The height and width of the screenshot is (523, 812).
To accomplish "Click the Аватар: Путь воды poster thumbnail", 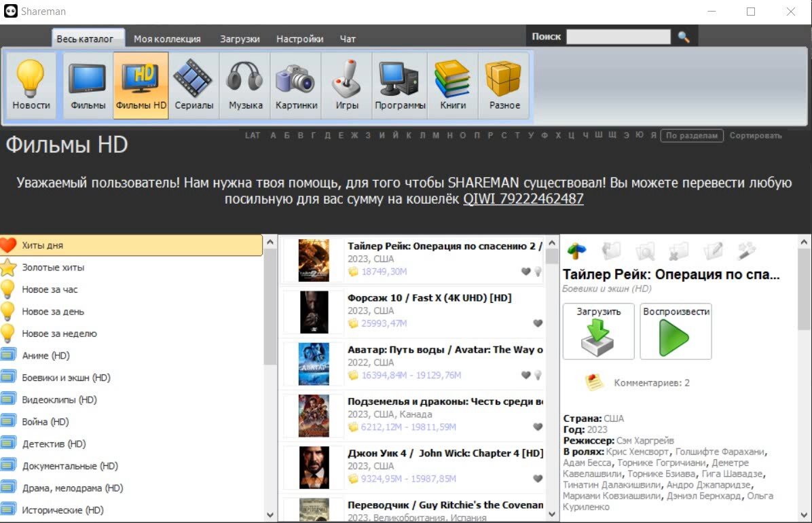I will 314,364.
